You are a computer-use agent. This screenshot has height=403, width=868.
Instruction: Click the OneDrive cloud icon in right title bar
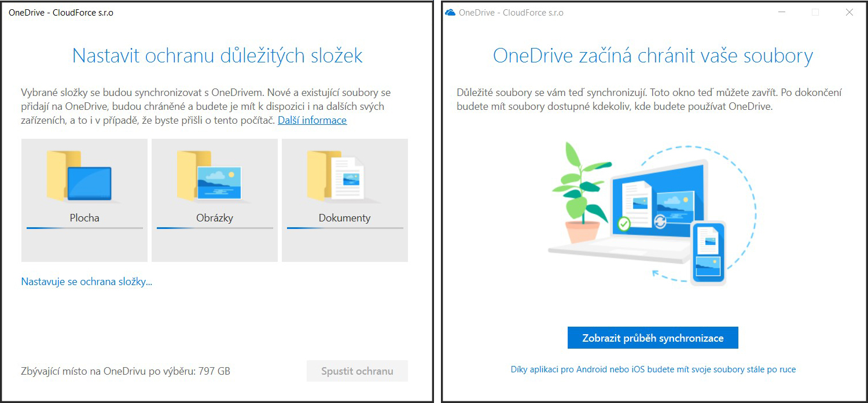(x=450, y=12)
